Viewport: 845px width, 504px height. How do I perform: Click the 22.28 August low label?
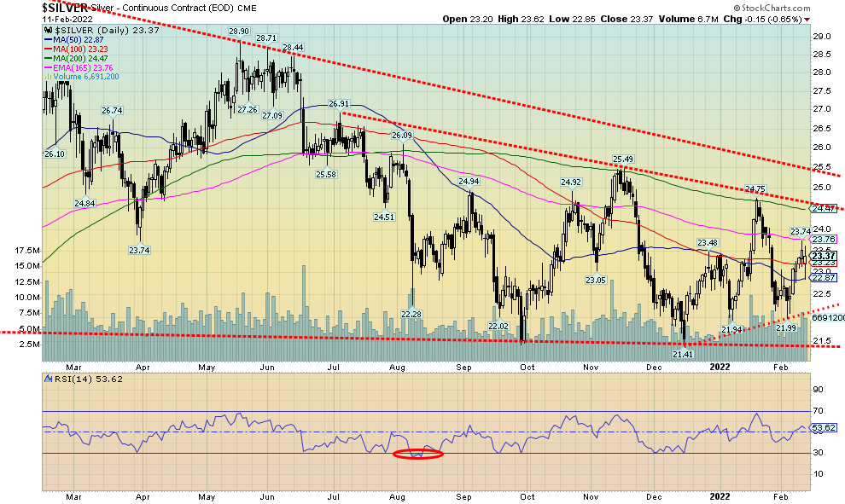[x=412, y=315]
